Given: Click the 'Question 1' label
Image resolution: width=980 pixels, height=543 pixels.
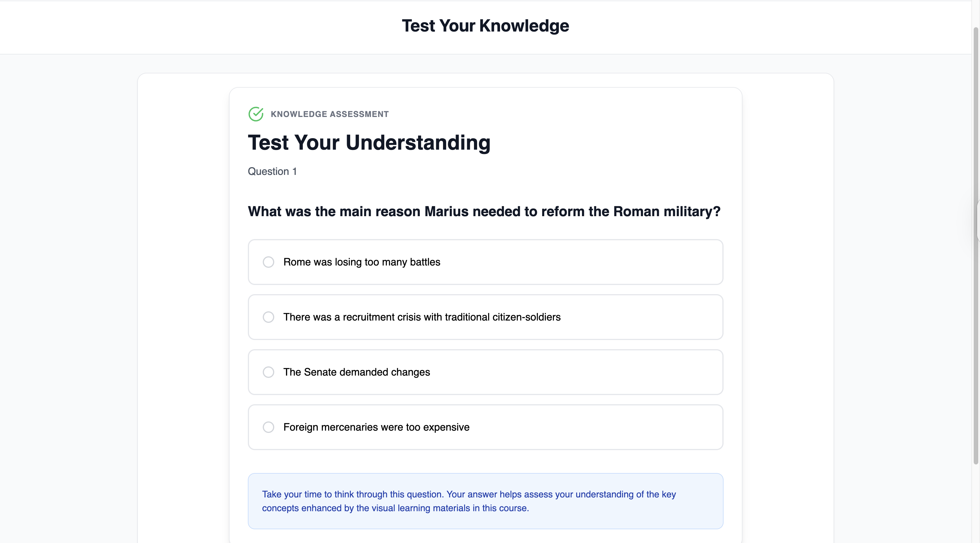Looking at the screenshot, I should [272, 172].
